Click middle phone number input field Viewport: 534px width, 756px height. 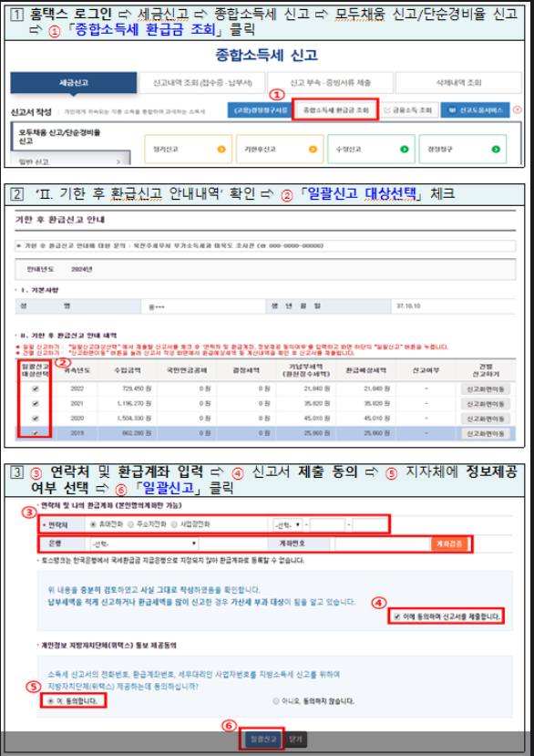327,524
